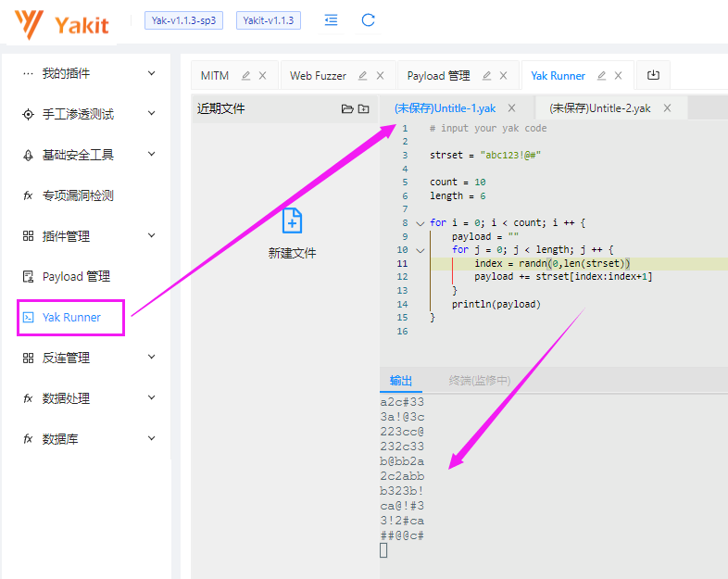This screenshot has width=728, height=579.
Task: Click the rocket icon of 基础安全工具
Action: point(28,155)
